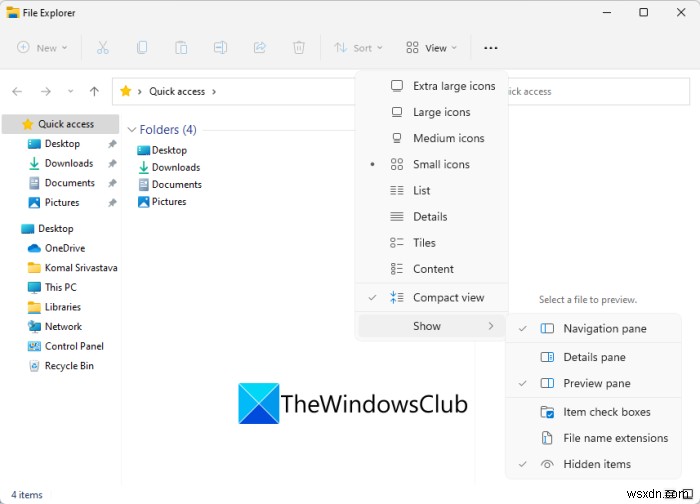Open the View dropdown
The width and height of the screenshot is (700, 504).
(432, 48)
